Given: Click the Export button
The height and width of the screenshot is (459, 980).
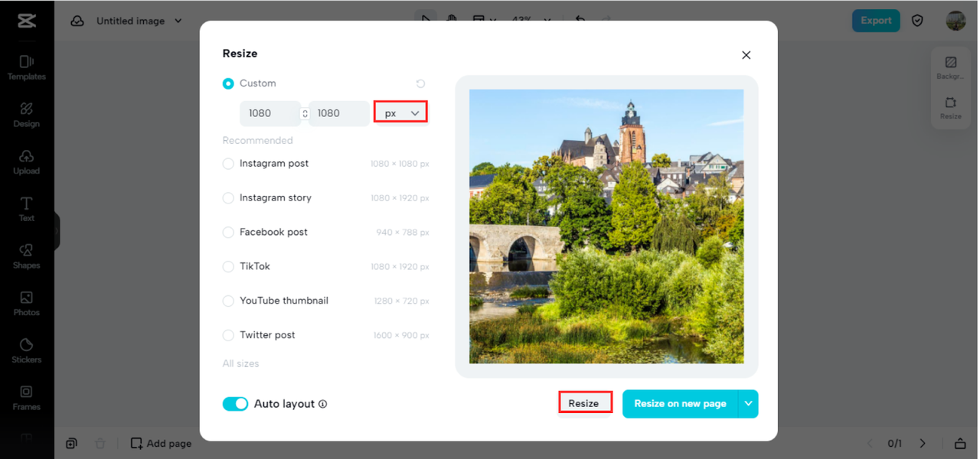Looking at the screenshot, I should [x=876, y=21].
